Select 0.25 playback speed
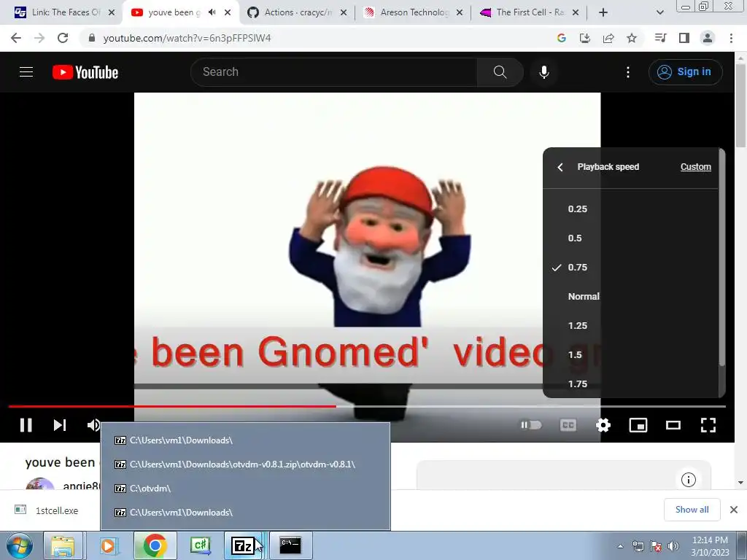This screenshot has height=560, width=747. click(630, 209)
